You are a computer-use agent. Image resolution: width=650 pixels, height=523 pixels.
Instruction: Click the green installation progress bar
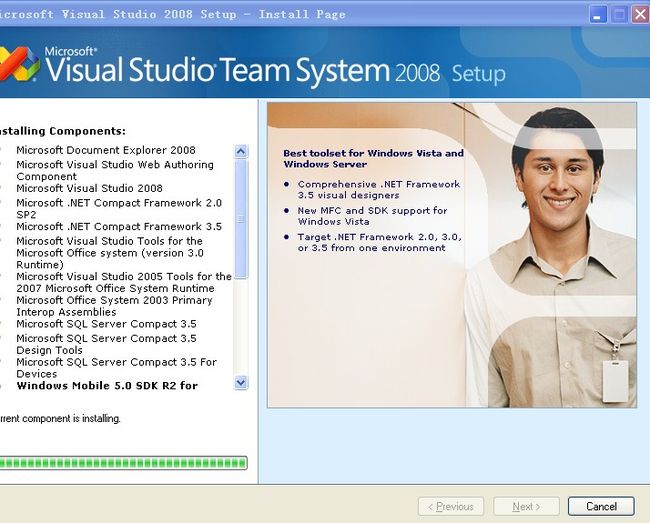[123, 463]
